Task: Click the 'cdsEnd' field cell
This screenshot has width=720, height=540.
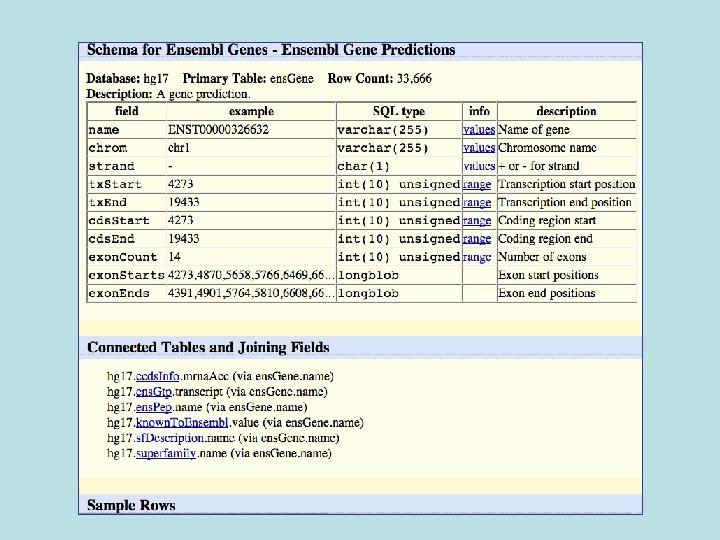Action: [127, 239]
